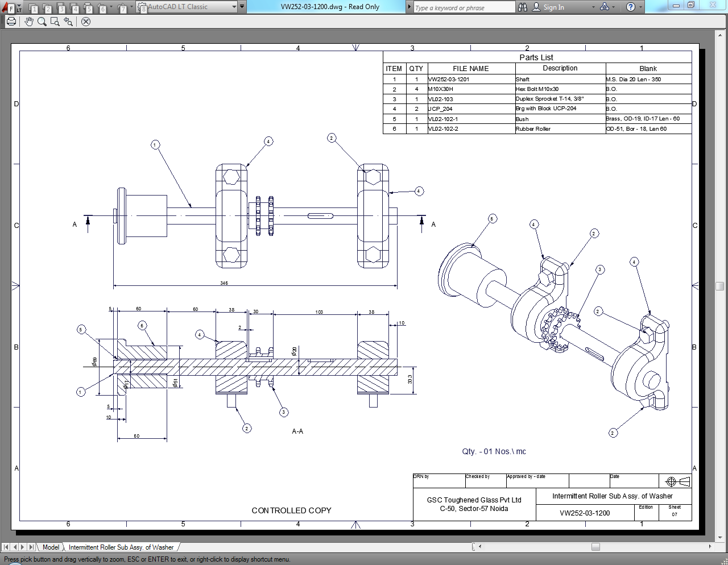Close Print Preview with the X icon
Screen dimensions: 728x565
86,22
